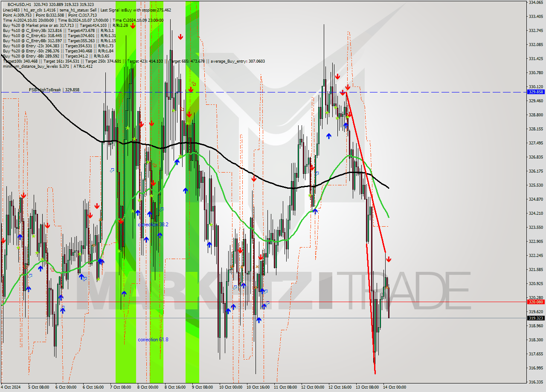Click the '11 Oct 08:00' time axis label

pos(285,387)
